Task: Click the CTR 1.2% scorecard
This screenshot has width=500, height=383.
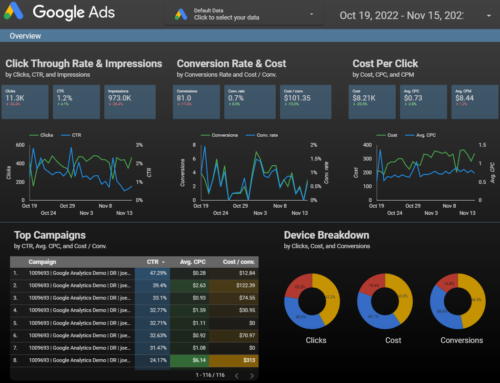Action: (x=76, y=102)
